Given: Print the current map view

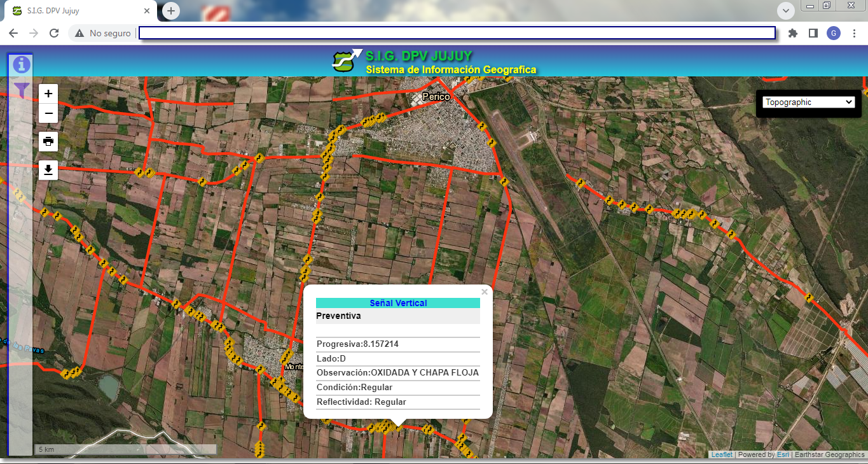Looking at the screenshot, I should [48, 141].
